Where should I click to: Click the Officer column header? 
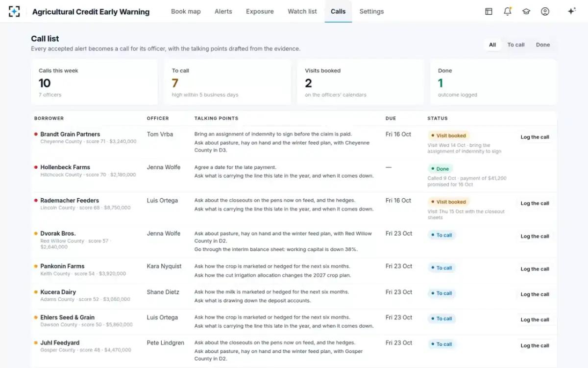point(158,118)
